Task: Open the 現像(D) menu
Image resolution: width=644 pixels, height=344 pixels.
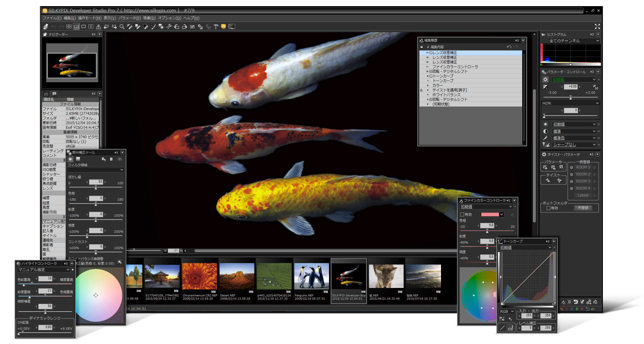Action: [149, 18]
